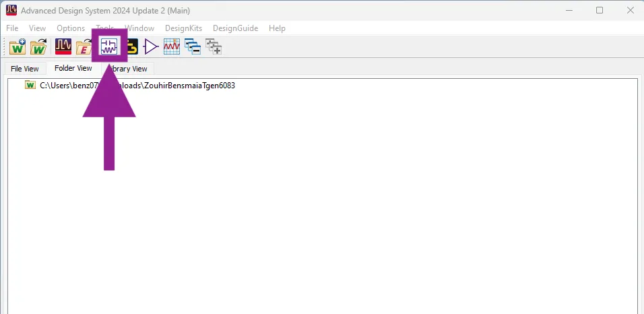This screenshot has width=644, height=314.
Task: Open a new data display window
Action: (172, 46)
